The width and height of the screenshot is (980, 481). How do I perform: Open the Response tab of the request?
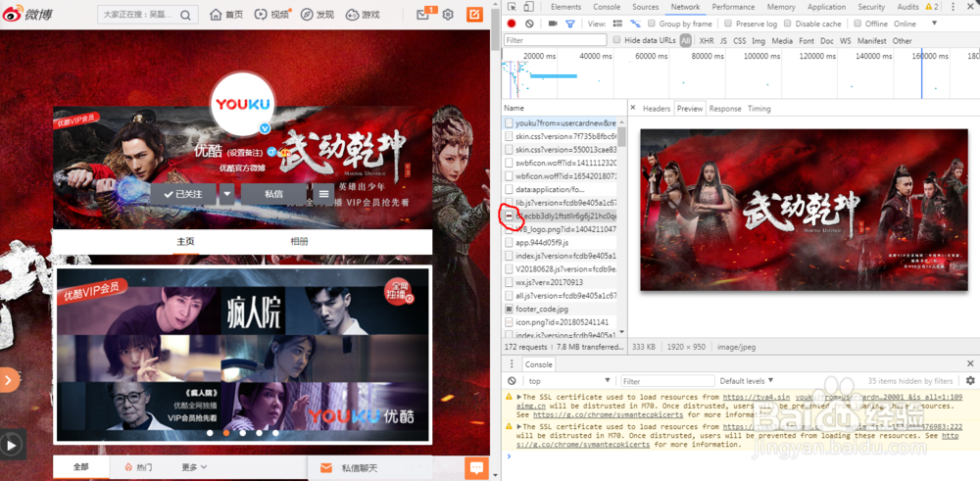(725, 108)
